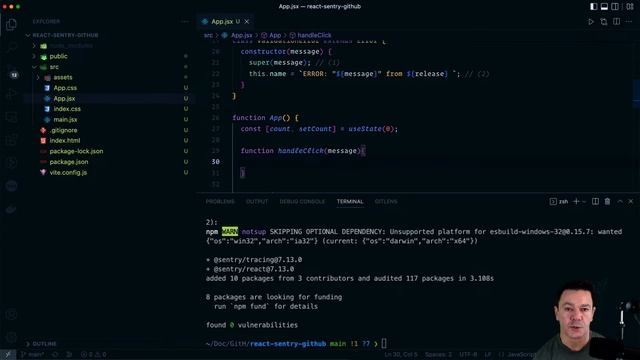
Task: Customize layout icon in title bar
Action: (630, 7)
